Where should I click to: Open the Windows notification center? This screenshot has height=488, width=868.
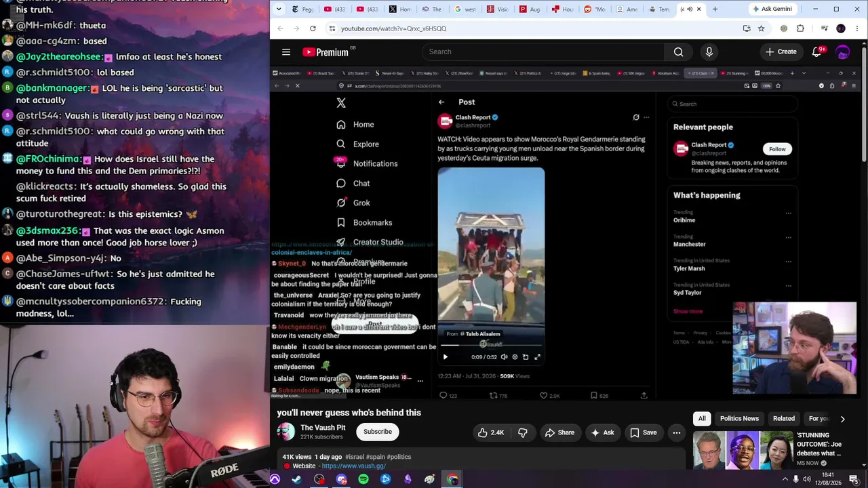point(854,480)
